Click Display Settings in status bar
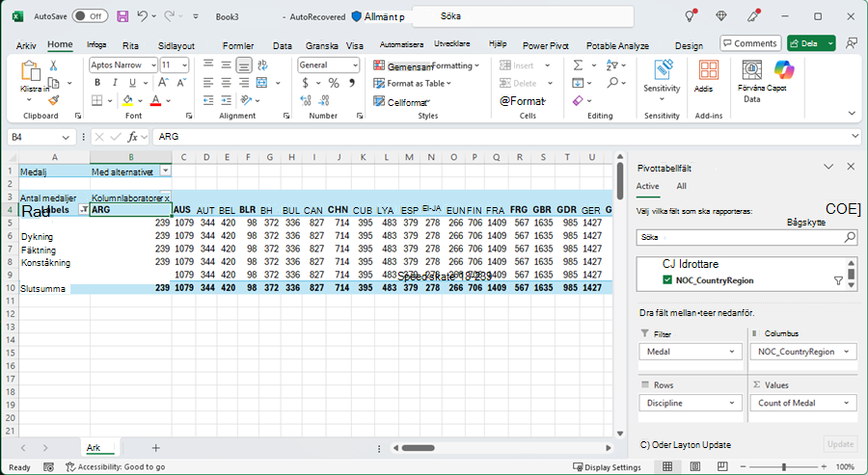Viewport: 868px width, 475px height. 607,467
